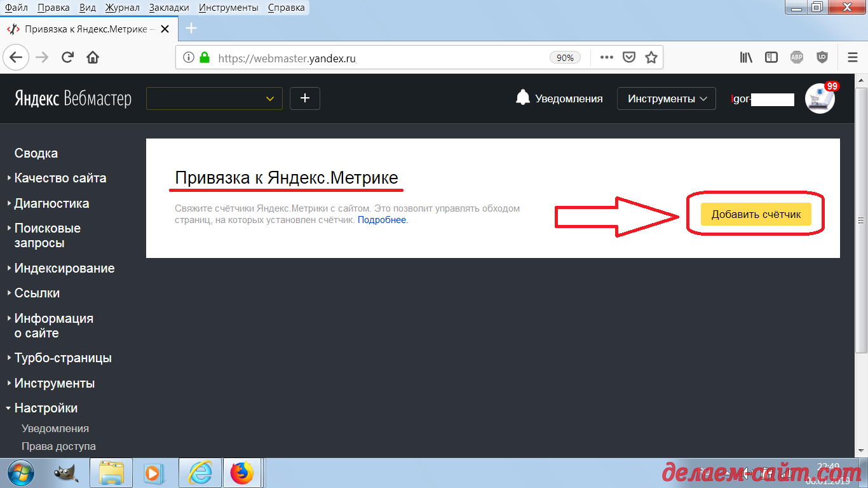Screen dimensions: 868x488
Task: Expand Диагностика section
Action: pyautogui.click(x=51, y=203)
